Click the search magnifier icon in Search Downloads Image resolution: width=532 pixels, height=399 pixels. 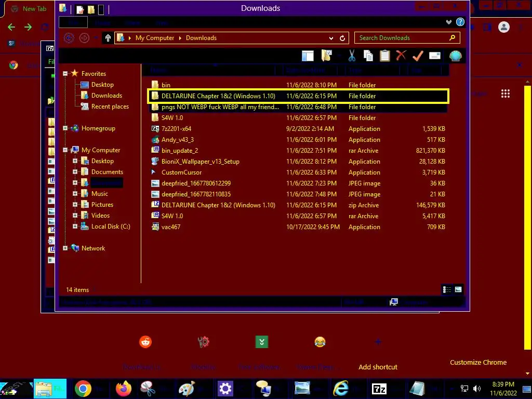pos(453,37)
